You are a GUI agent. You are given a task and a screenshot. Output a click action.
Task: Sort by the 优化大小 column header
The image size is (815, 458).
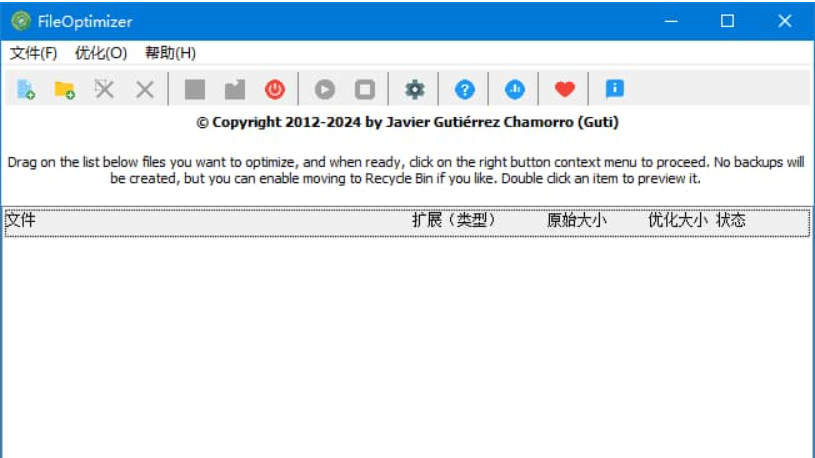point(678,220)
